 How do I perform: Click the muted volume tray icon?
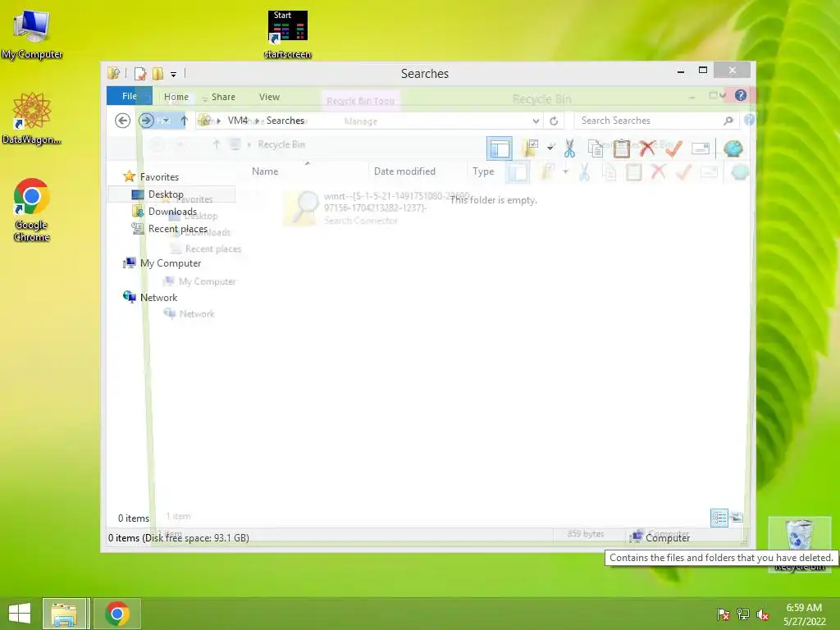pyautogui.click(x=763, y=614)
